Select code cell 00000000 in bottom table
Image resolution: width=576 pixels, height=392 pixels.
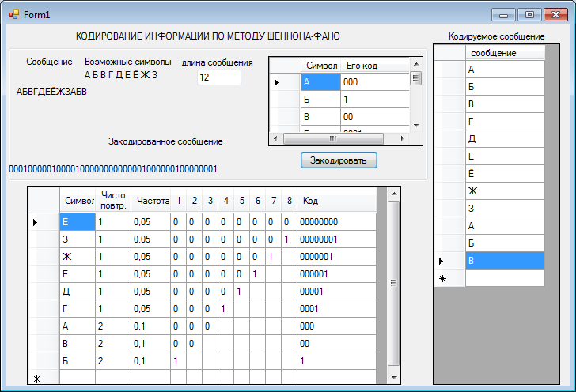click(x=336, y=222)
